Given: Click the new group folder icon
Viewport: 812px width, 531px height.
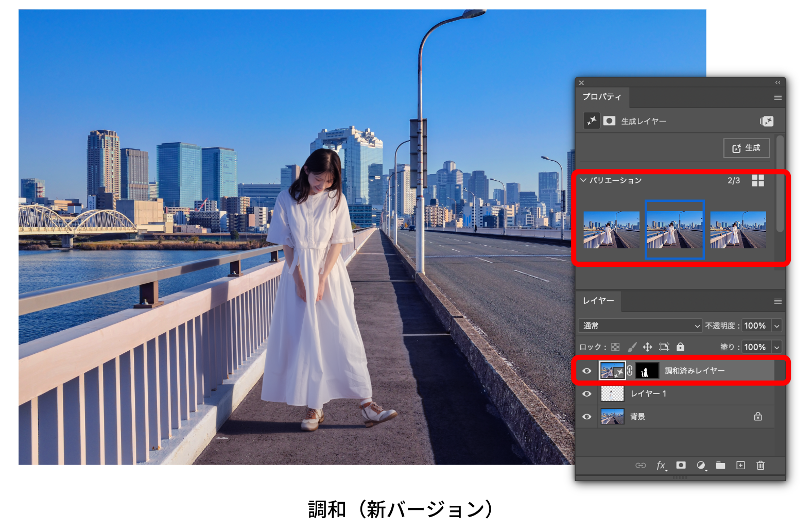Looking at the screenshot, I should [720, 466].
